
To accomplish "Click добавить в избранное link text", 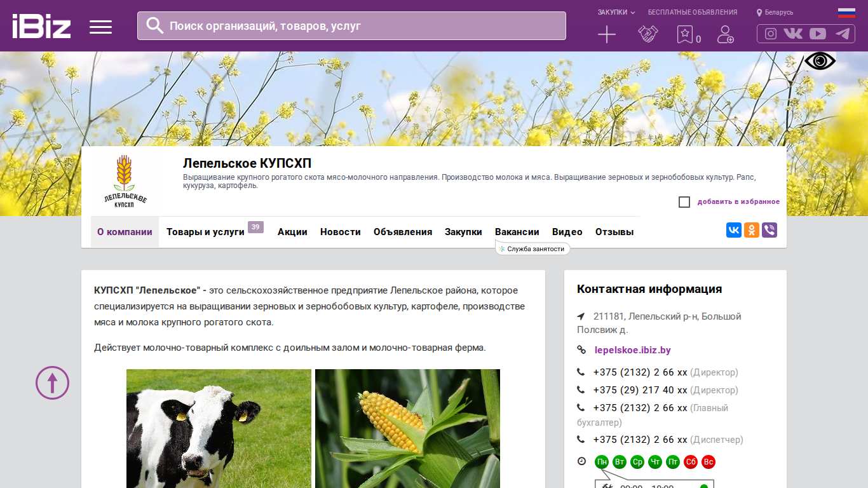I will click(738, 202).
